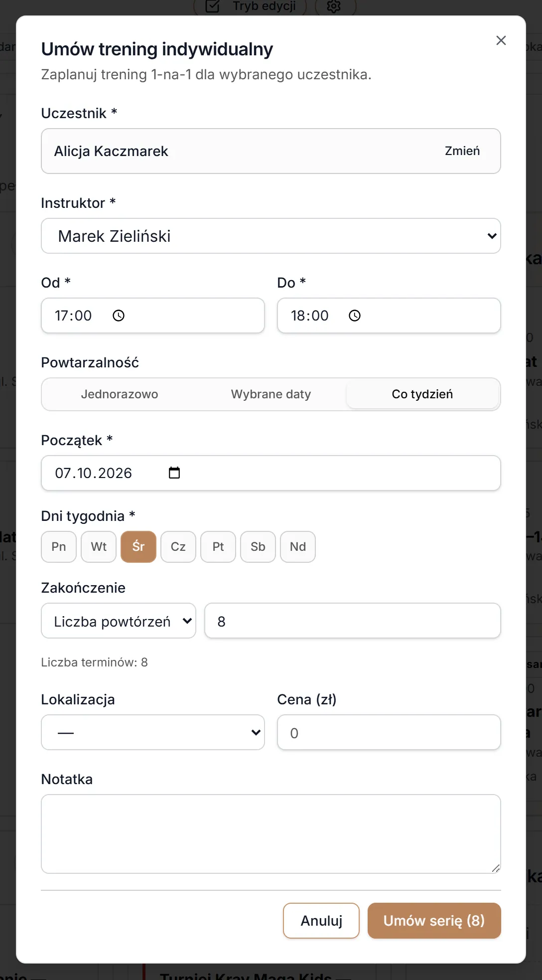Toggle Wt weekday
This screenshot has height=980, width=542.
(99, 547)
